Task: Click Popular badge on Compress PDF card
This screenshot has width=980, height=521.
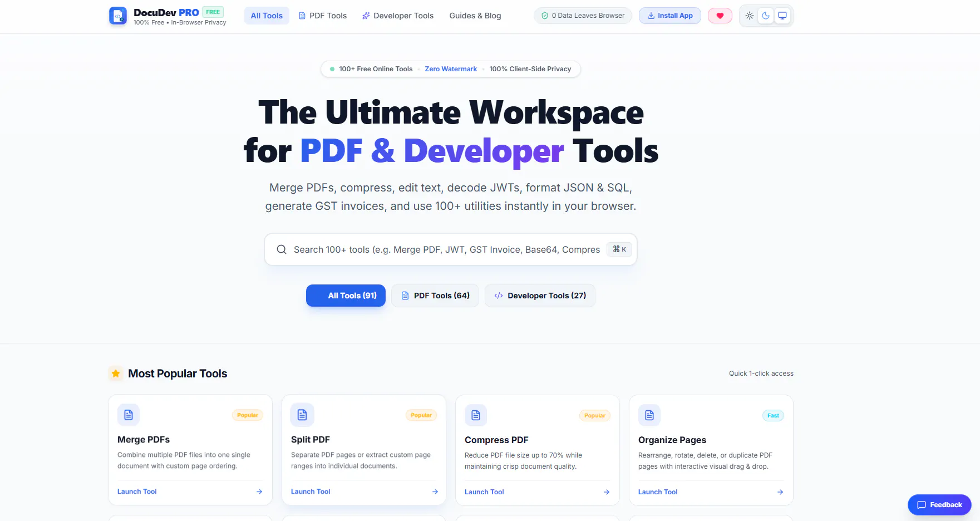Action: pyautogui.click(x=595, y=416)
